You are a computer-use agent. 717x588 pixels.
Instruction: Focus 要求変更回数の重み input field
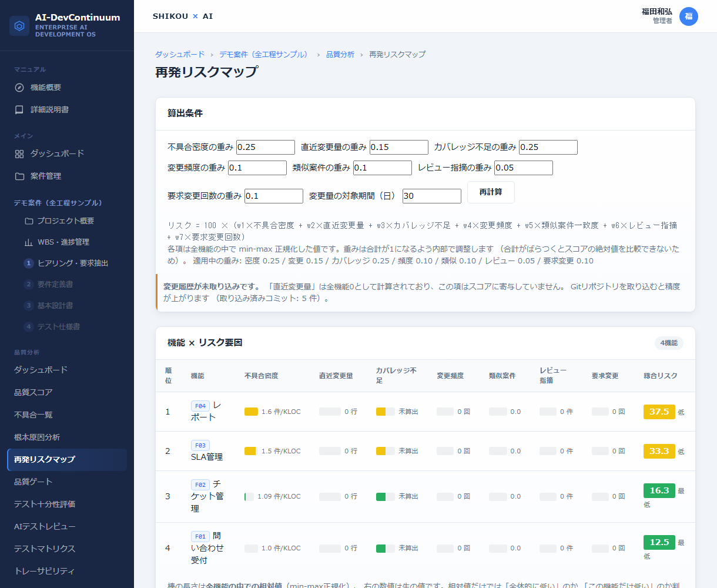tap(274, 196)
